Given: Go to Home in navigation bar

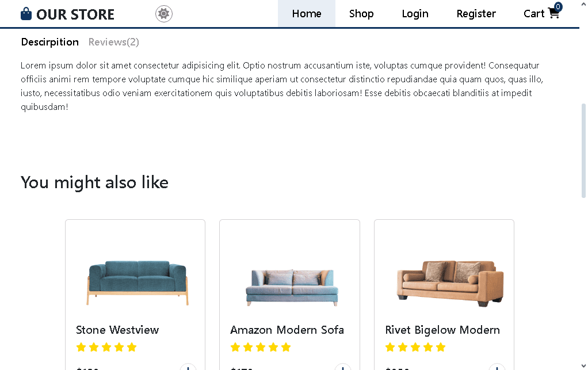Looking at the screenshot, I should click(307, 14).
